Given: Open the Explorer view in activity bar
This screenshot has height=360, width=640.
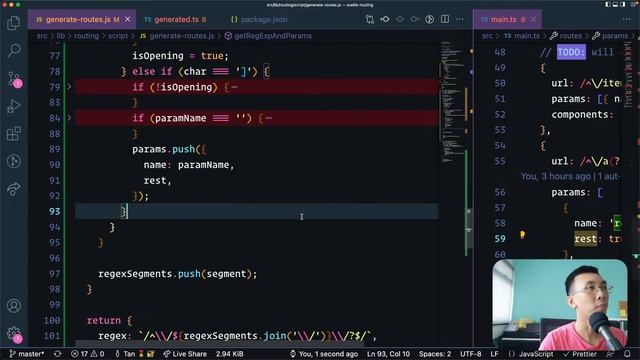Looking at the screenshot, I should 13,23.
